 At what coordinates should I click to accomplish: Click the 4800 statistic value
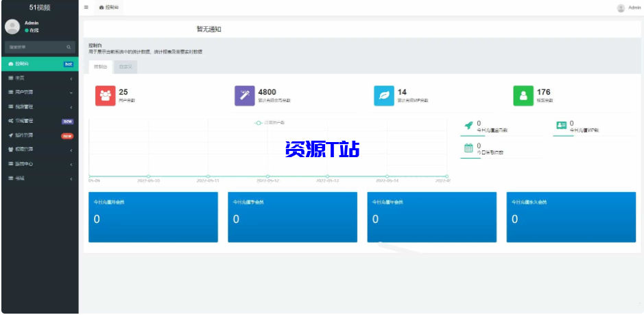[267, 92]
